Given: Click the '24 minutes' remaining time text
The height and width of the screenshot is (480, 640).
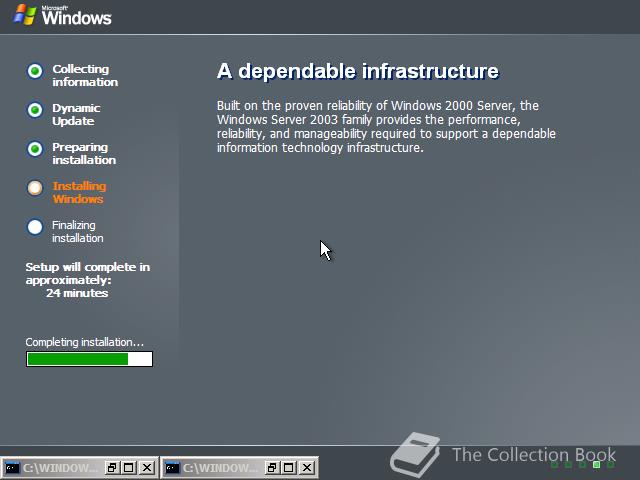Looking at the screenshot, I should 77,293.
